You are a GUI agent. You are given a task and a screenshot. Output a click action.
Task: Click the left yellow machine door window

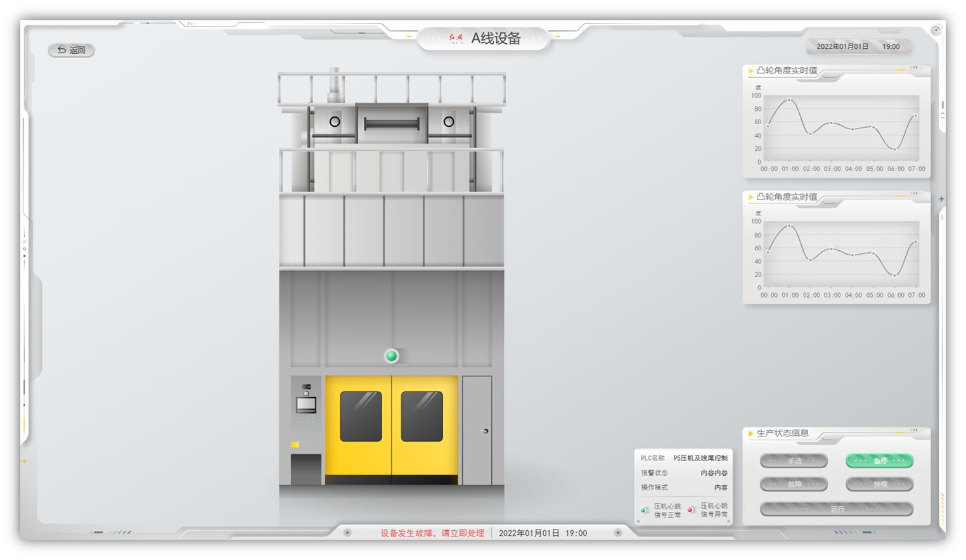coord(361,416)
